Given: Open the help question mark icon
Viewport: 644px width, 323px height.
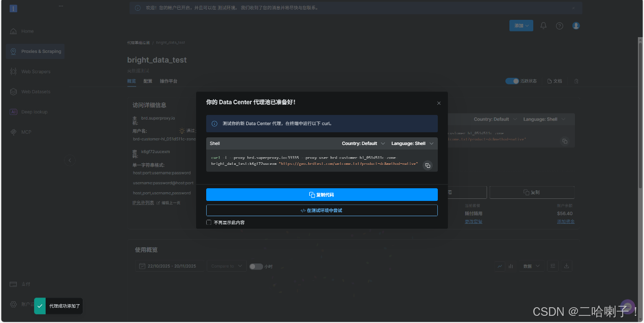Looking at the screenshot, I should coord(559,26).
